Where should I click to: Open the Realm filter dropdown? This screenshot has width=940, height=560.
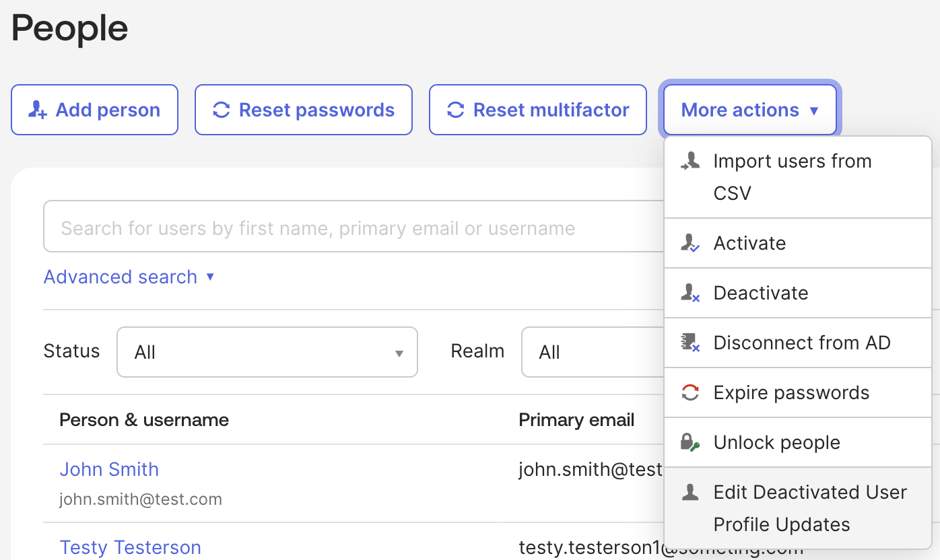593,352
